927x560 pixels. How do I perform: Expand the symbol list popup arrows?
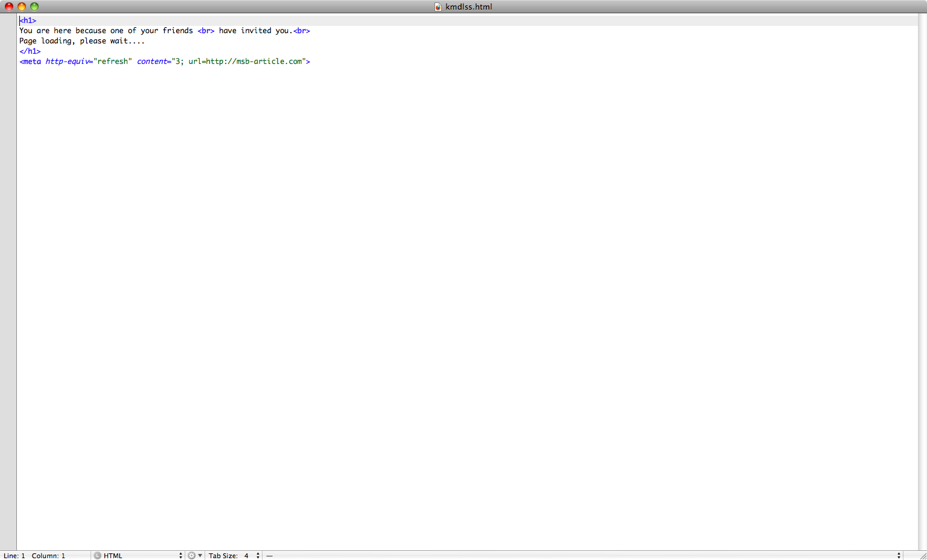click(x=899, y=556)
